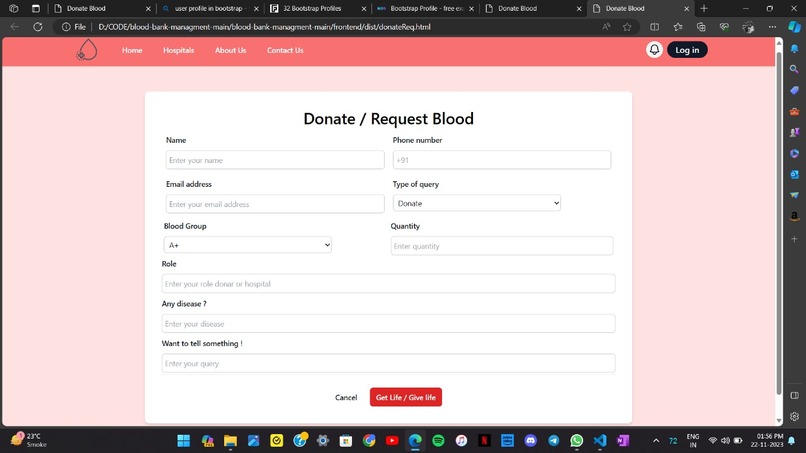Open the browser tab actions menu

35,8
